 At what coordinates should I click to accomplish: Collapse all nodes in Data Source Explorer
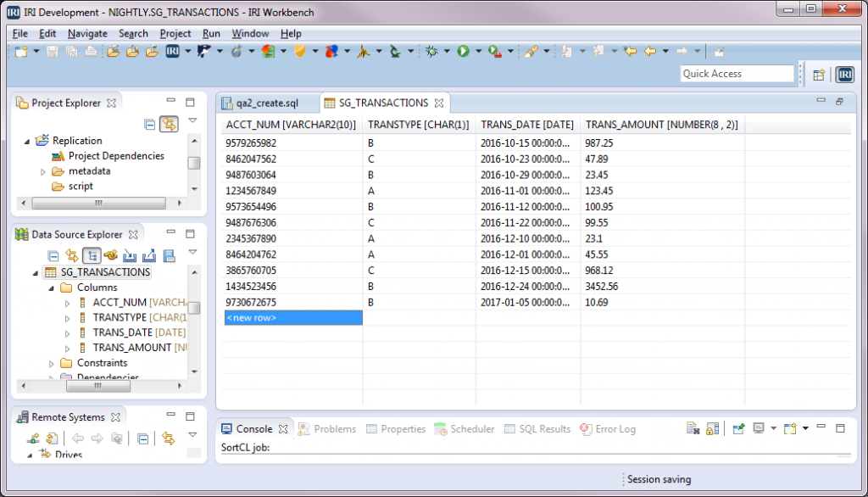click(x=54, y=256)
